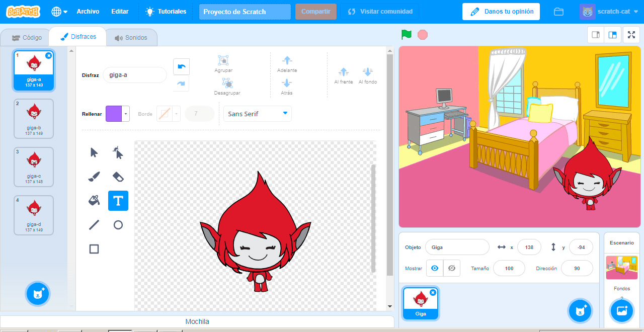Pick the Fill bucket tool

(x=94, y=201)
